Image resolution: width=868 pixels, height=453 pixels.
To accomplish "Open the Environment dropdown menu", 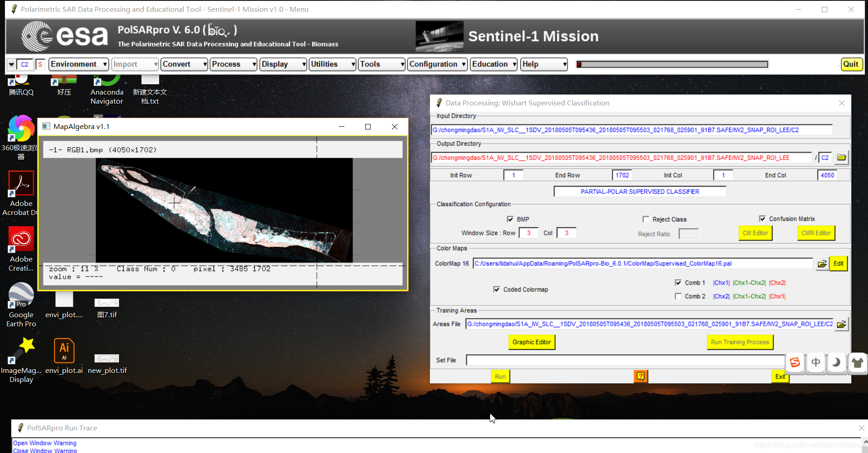I will 79,64.
